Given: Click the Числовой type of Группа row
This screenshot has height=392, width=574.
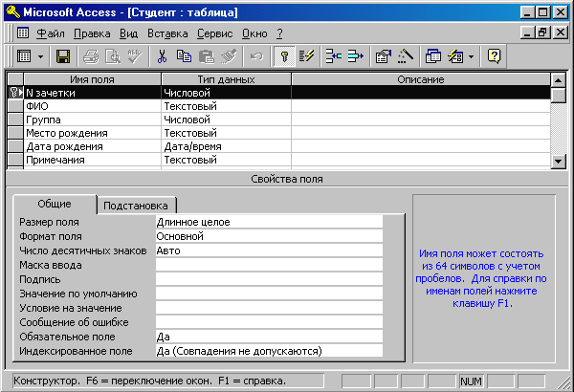Looking at the screenshot, I should (x=226, y=120).
